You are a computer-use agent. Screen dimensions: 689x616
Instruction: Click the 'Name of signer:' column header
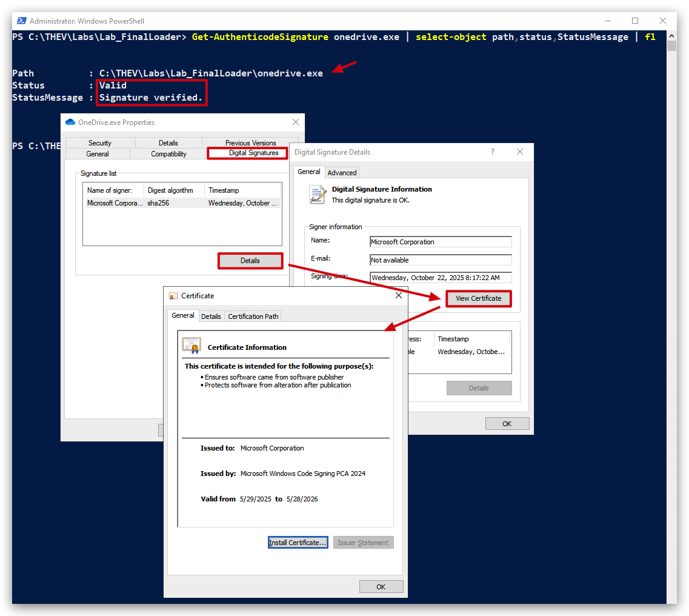click(113, 190)
